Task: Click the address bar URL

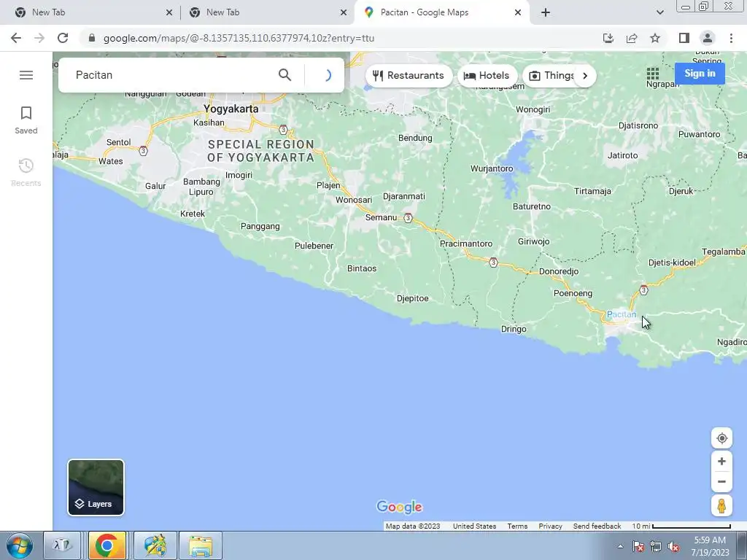Action: [x=239, y=38]
